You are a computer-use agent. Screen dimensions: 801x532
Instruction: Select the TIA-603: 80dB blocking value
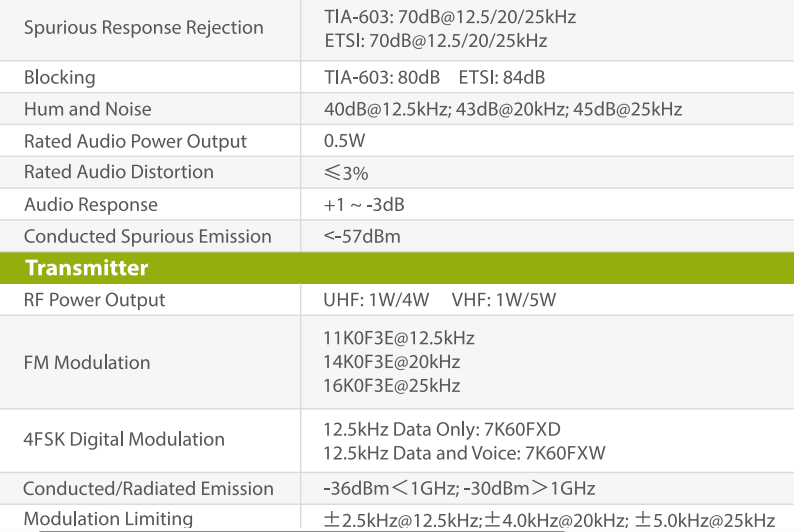click(382, 78)
